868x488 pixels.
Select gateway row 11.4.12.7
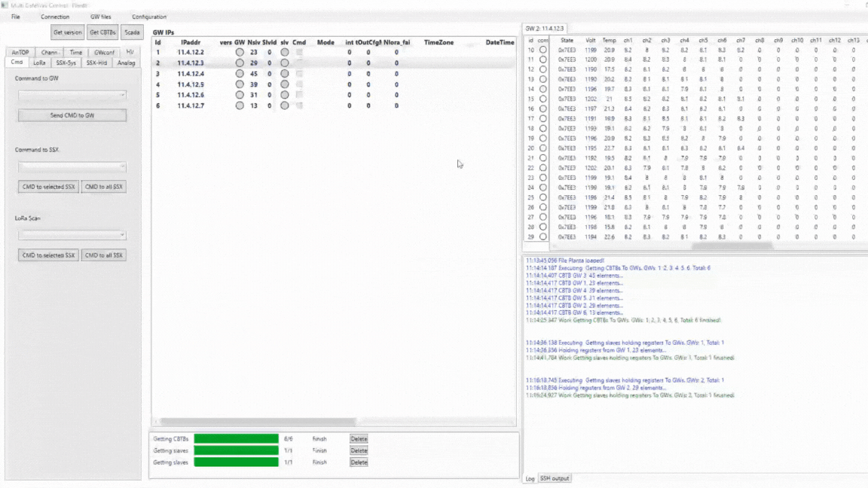tap(335, 105)
